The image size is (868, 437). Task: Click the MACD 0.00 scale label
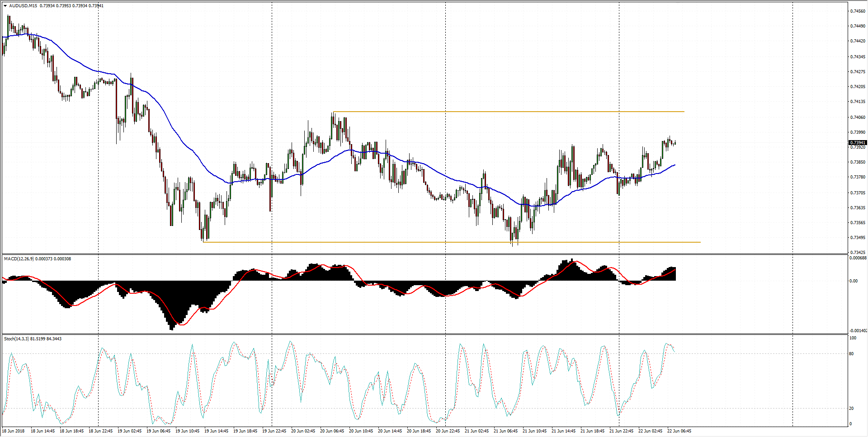(x=854, y=281)
